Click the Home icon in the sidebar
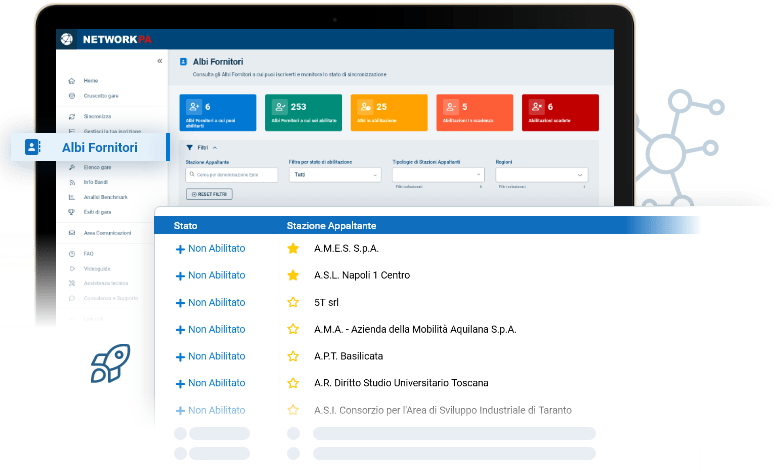 [71, 80]
